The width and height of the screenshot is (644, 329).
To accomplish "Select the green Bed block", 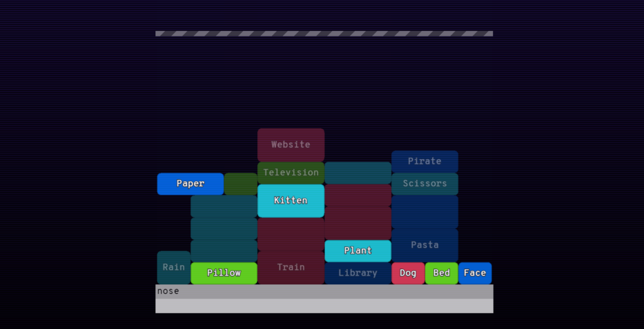I will click(441, 273).
